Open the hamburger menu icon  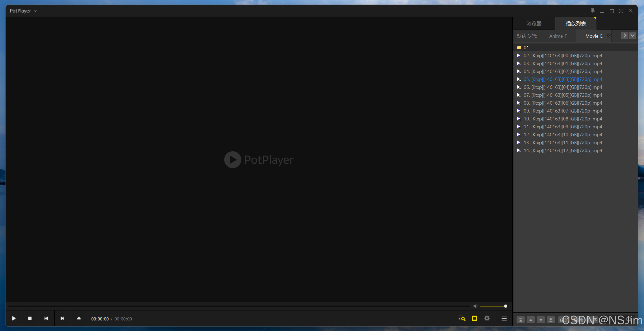coord(504,318)
